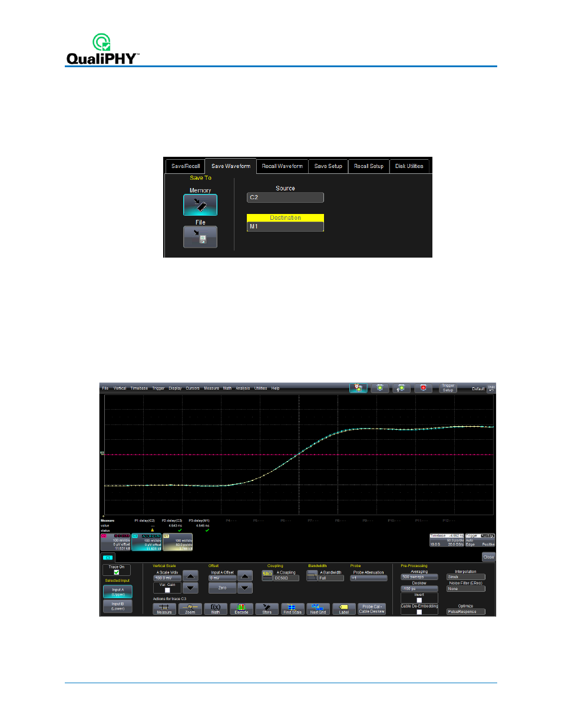The image size is (562, 728).
Task: Switch to the Disk Utilities tab
Action: point(409,166)
